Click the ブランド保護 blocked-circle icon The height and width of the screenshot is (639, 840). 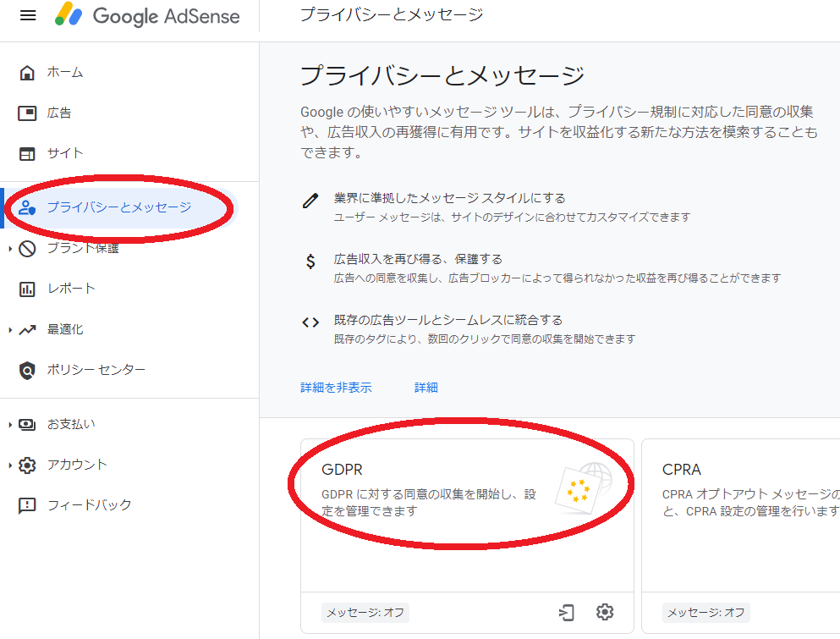pos(27,248)
